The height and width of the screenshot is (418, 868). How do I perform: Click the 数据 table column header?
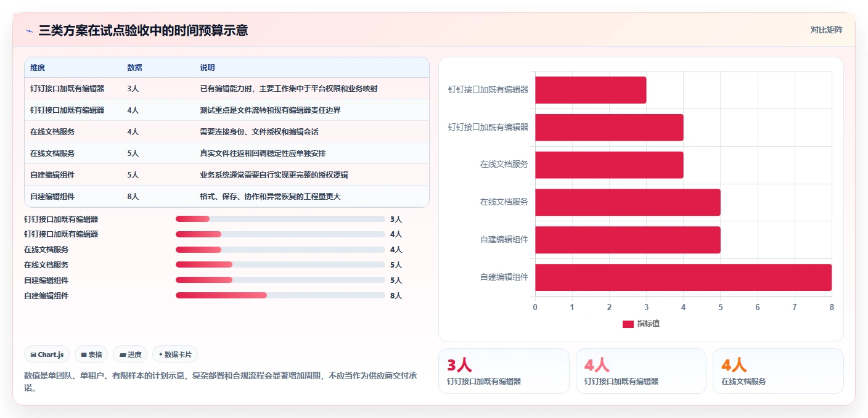134,68
